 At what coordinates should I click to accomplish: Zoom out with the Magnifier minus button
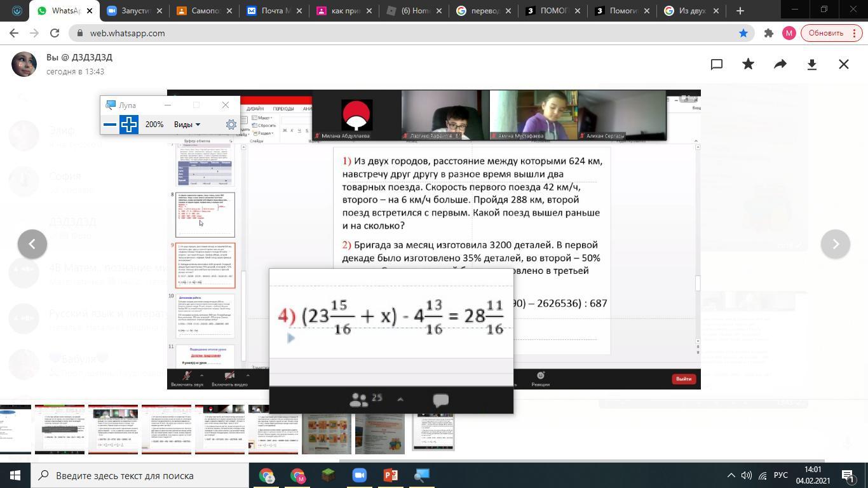tap(109, 125)
